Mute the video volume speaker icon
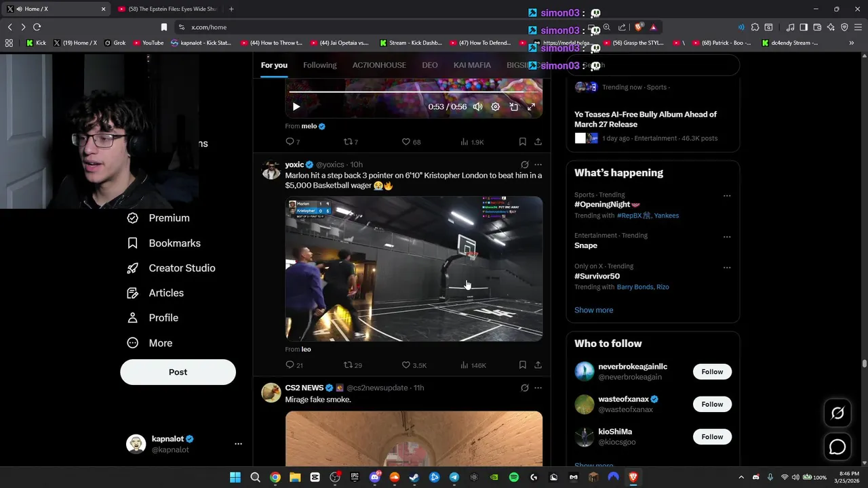The height and width of the screenshot is (488, 868). [477, 106]
